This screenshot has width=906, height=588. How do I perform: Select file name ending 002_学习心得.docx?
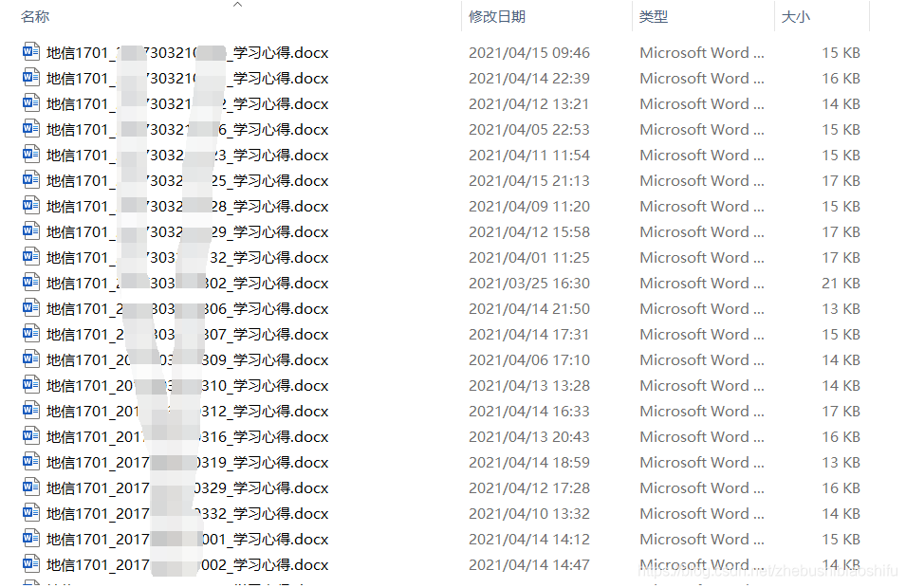tap(187, 565)
